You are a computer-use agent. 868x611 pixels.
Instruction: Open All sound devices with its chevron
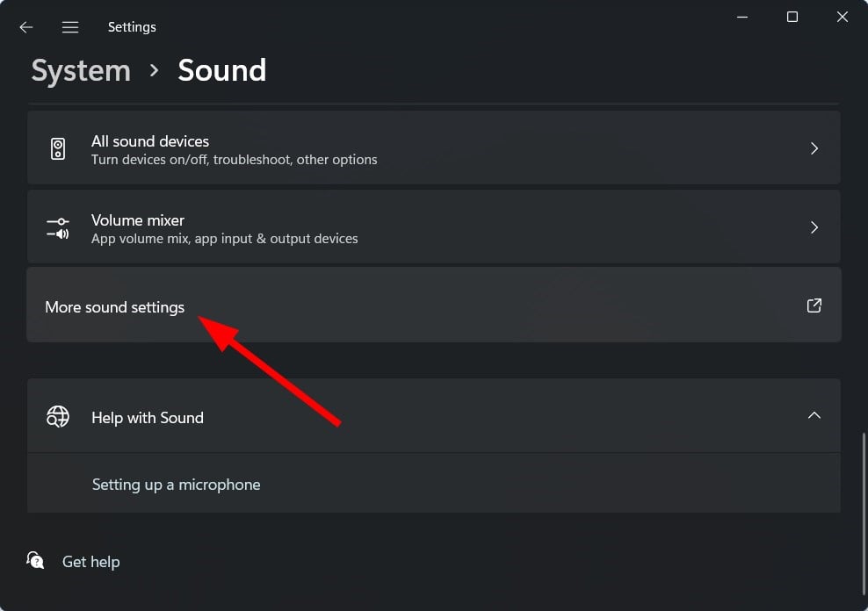point(814,148)
